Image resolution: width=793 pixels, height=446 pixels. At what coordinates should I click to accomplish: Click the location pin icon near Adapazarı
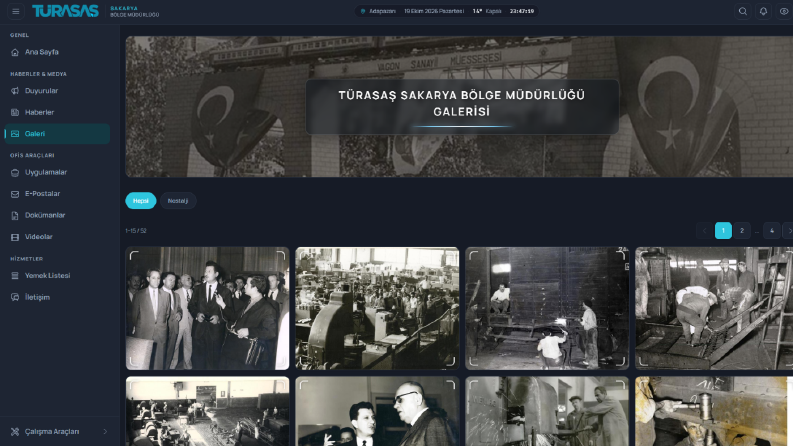[x=363, y=11]
